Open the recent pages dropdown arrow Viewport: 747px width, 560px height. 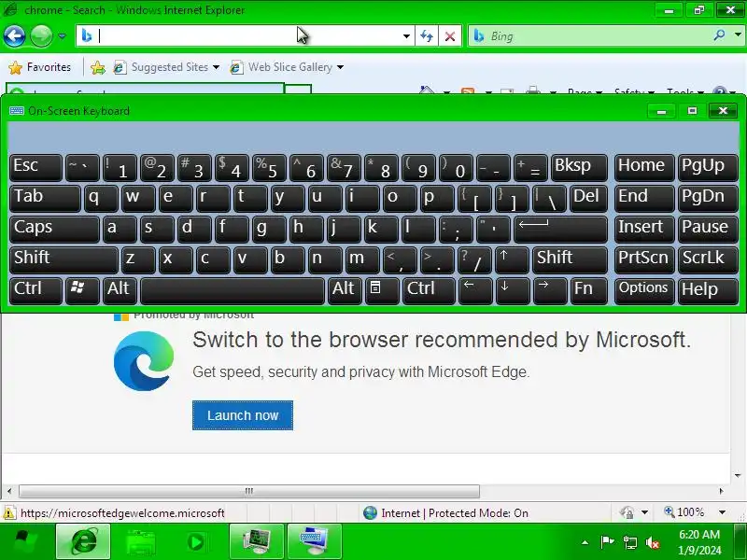pos(62,36)
